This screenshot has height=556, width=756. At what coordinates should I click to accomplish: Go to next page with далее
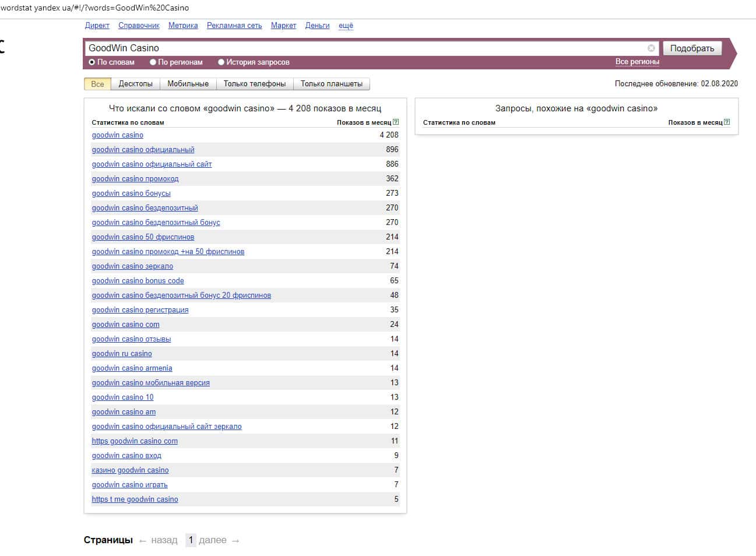click(x=213, y=540)
